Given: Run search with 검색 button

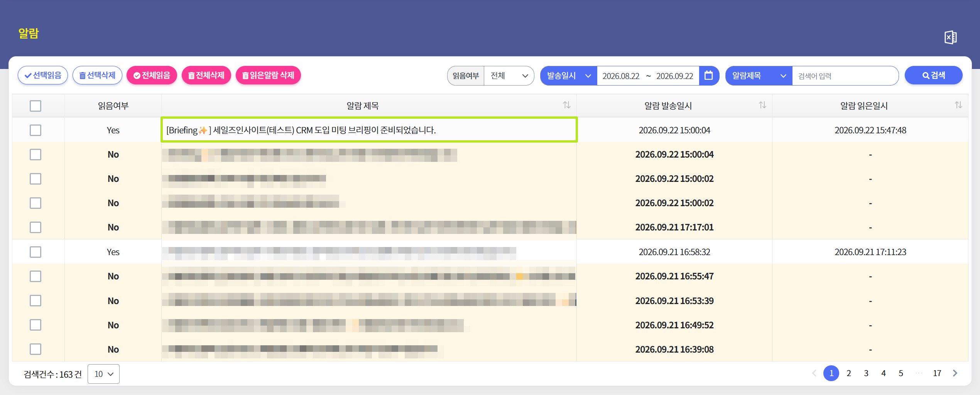Looking at the screenshot, I should tap(934, 75).
